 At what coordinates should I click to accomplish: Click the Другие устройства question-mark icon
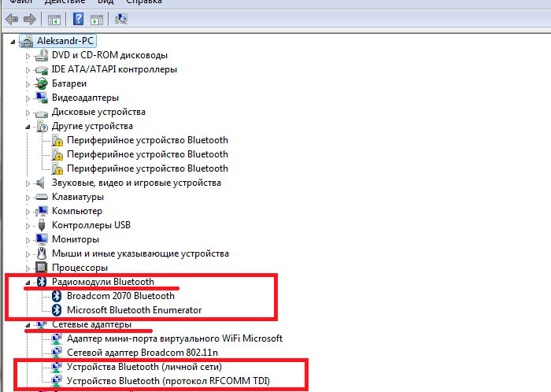(x=42, y=126)
